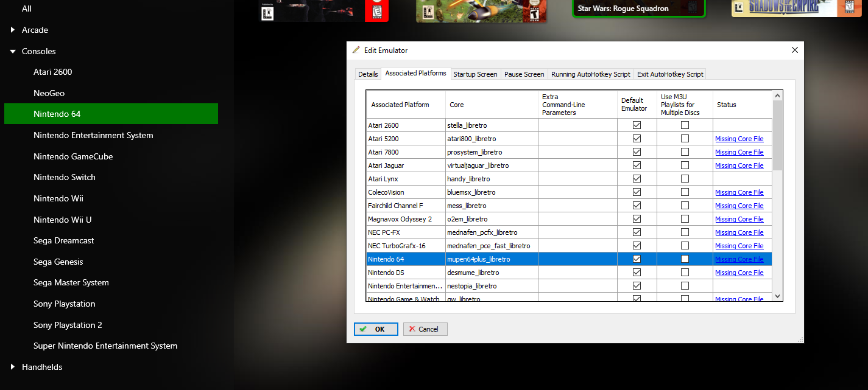
Task: Switch to the Details tab
Action: pyautogui.click(x=368, y=74)
